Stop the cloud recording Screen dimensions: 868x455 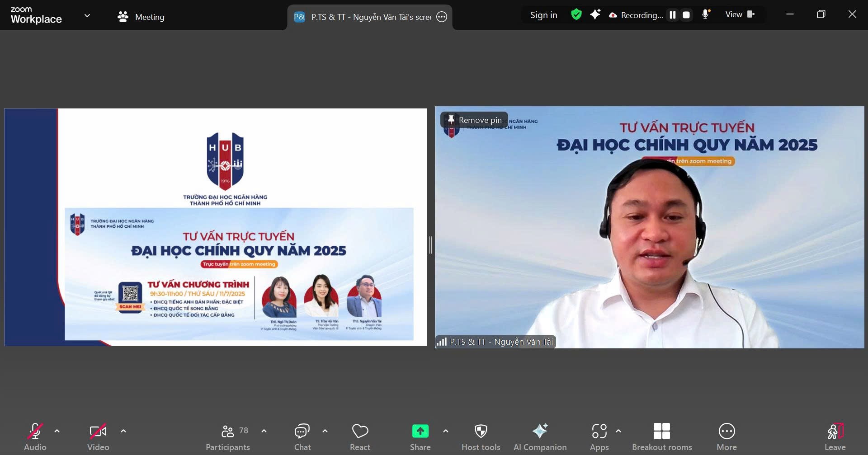686,15
